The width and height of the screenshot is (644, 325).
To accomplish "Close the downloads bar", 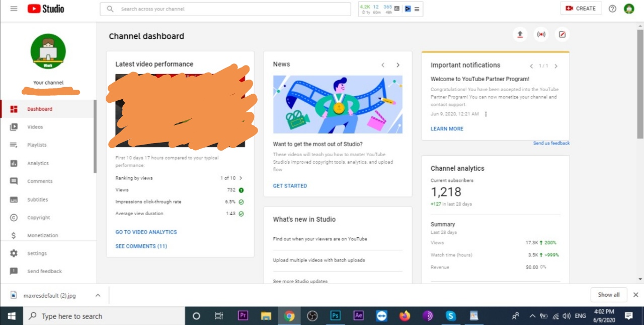I will pyautogui.click(x=635, y=295).
